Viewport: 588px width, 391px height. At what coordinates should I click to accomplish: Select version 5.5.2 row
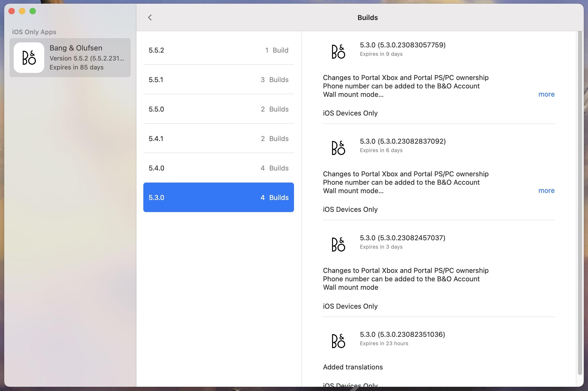click(x=219, y=50)
